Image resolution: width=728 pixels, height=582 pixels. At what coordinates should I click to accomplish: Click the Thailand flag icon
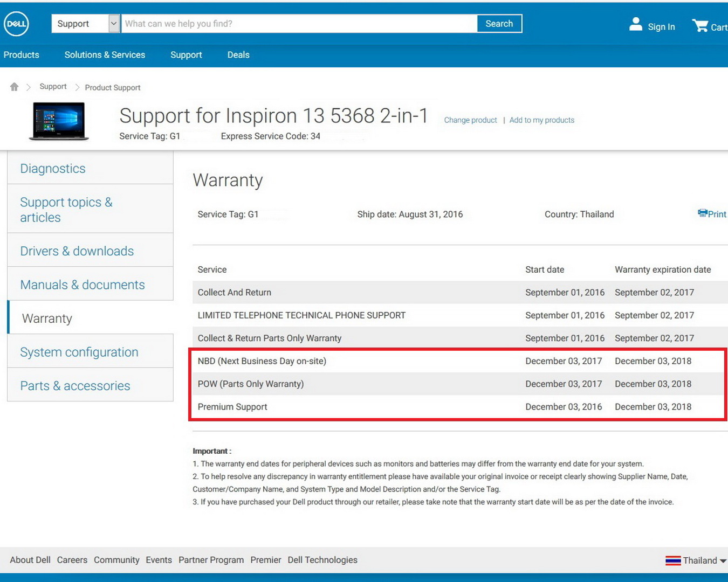pos(673,560)
